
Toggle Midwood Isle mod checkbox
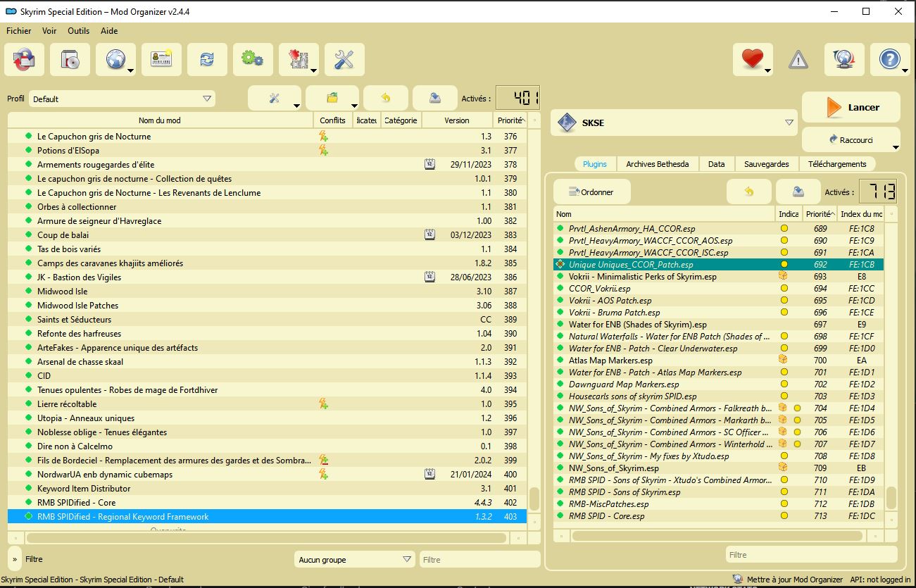point(29,292)
